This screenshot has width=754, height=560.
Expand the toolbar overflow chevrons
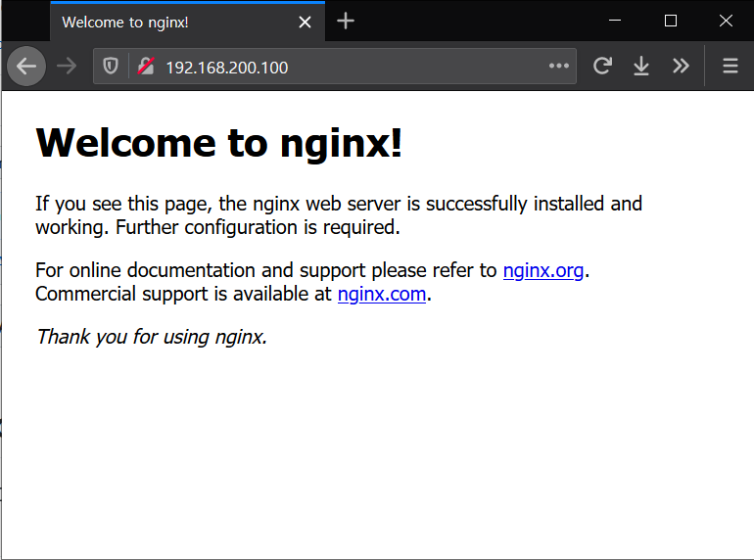[681, 66]
